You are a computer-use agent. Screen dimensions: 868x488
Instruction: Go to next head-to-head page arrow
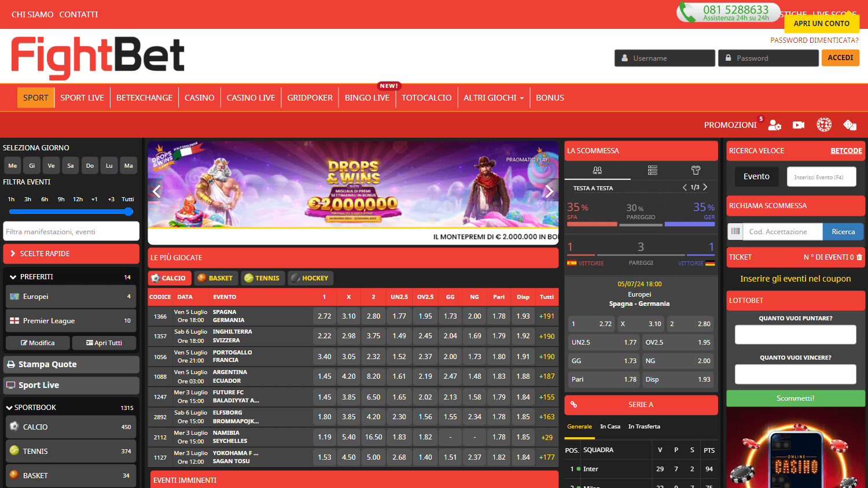tap(705, 187)
